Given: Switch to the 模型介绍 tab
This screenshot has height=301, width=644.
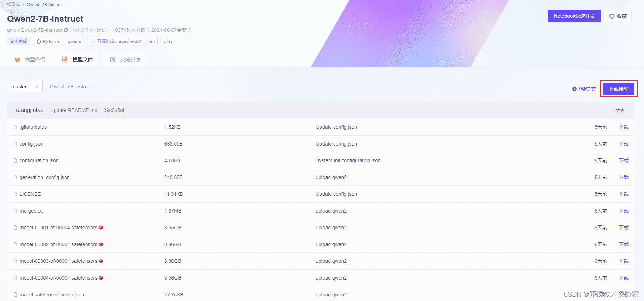Looking at the screenshot, I should 30,60.
